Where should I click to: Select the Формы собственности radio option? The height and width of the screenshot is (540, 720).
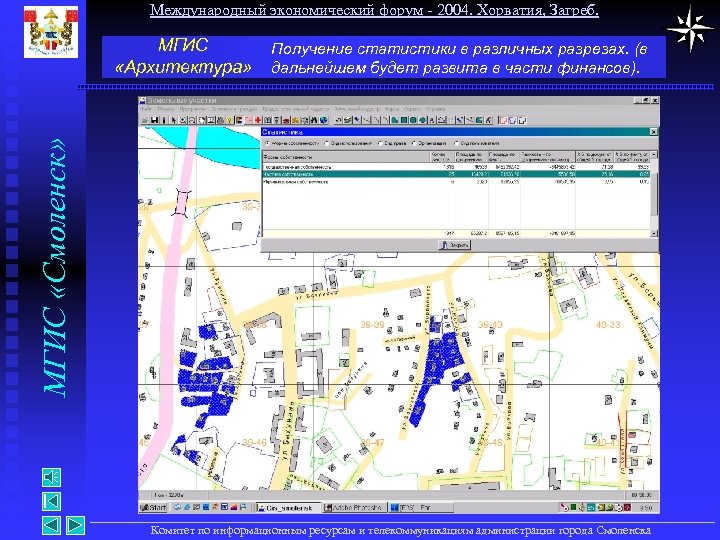[x=292, y=143]
